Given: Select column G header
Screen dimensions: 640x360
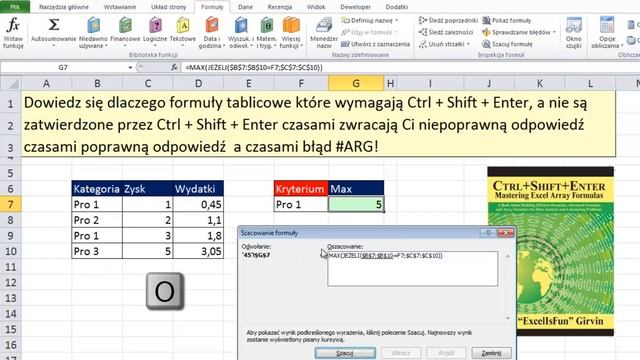Looking at the screenshot, I should pos(356,83).
